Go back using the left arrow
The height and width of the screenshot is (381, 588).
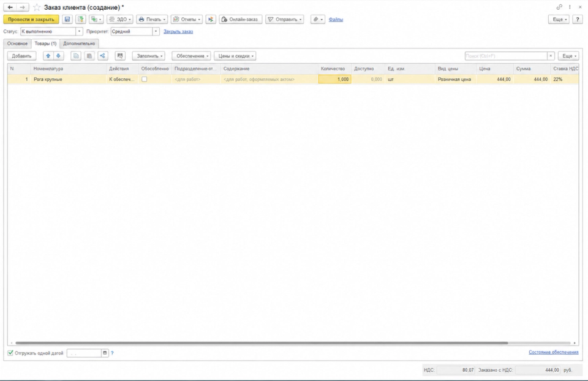coord(10,7)
